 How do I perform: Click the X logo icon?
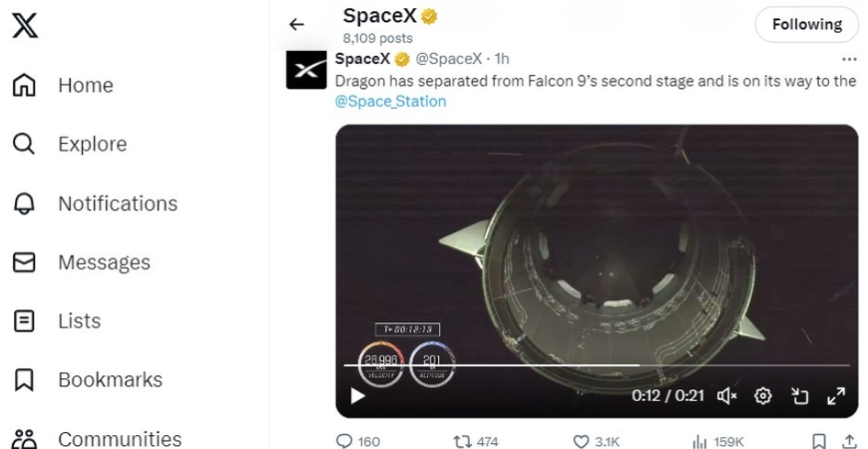point(25,25)
